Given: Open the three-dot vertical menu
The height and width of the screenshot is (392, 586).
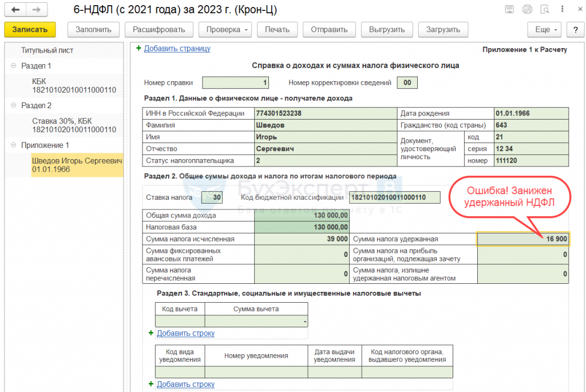Looking at the screenshot, I should (x=563, y=9).
